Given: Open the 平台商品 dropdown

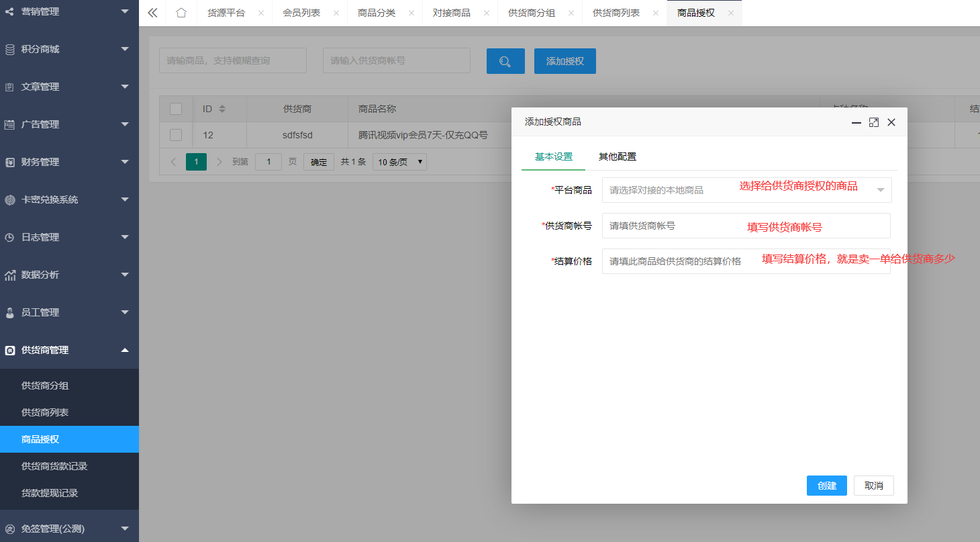Looking at the screenshot, I should click(x=747, y=190).
